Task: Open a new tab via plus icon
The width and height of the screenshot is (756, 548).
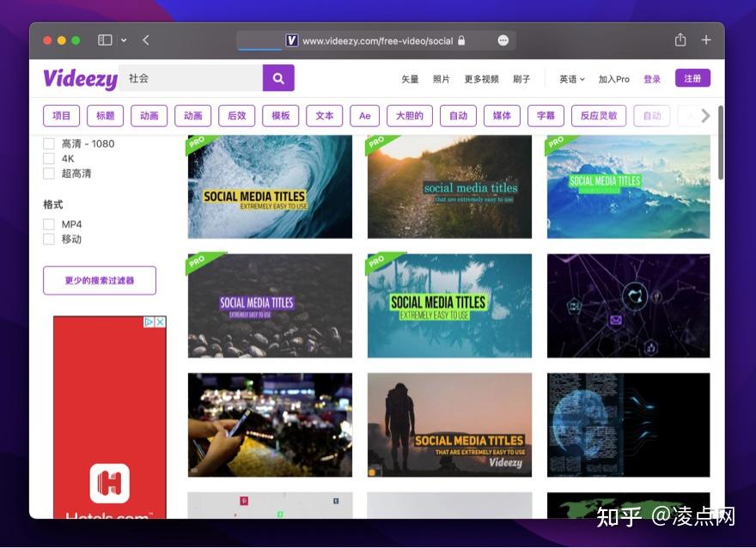Action: click(705, 40)
